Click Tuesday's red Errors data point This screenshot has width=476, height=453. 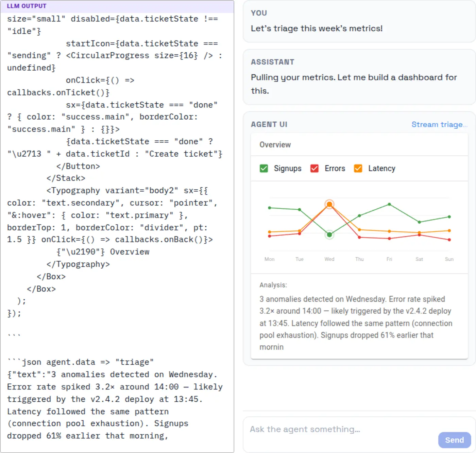coord(300,233)
